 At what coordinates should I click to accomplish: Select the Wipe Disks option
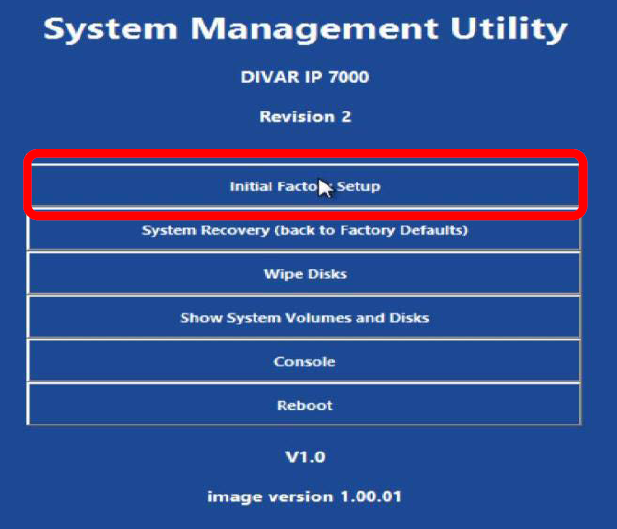click(305, 274)
